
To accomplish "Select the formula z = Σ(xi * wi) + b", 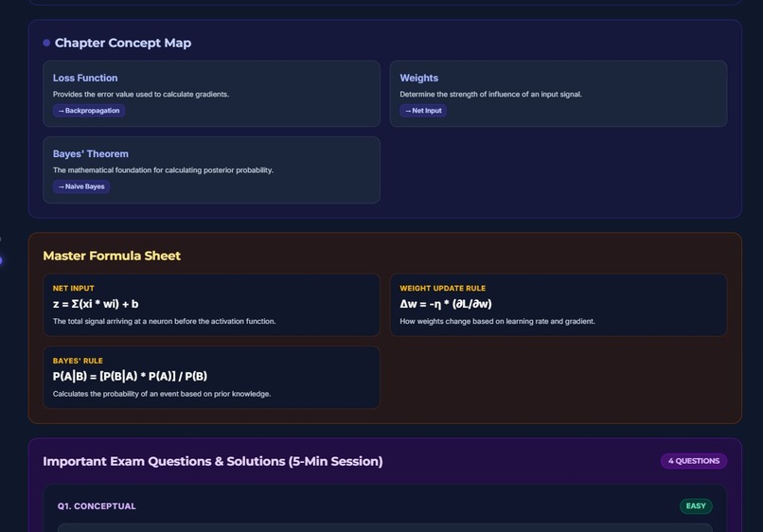I will (x=96, y=304).
